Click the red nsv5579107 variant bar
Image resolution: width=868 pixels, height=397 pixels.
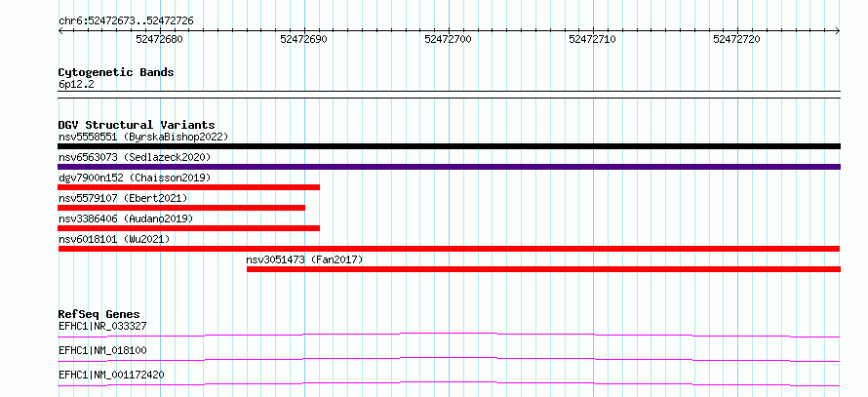(x=181, y=208)
